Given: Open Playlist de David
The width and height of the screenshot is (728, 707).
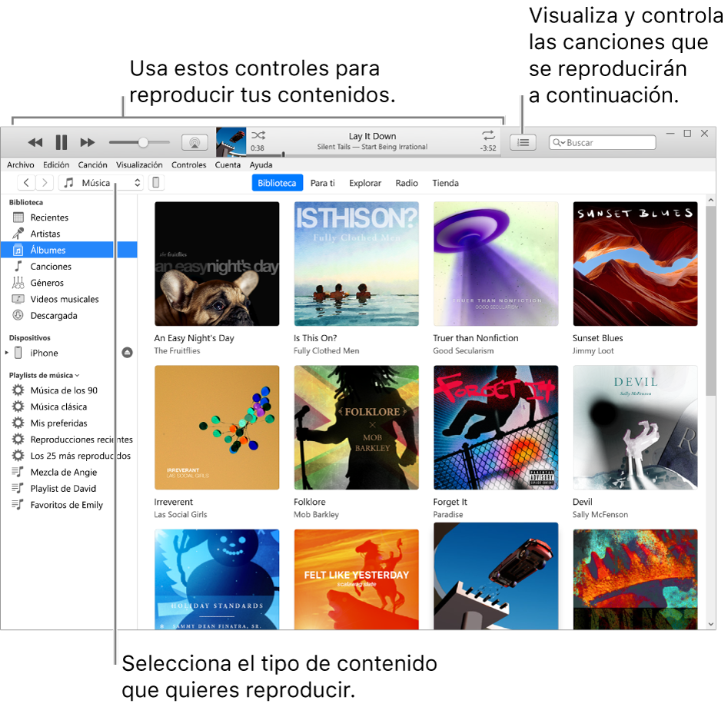Looking at the screenshot, I should coord(68,488).
